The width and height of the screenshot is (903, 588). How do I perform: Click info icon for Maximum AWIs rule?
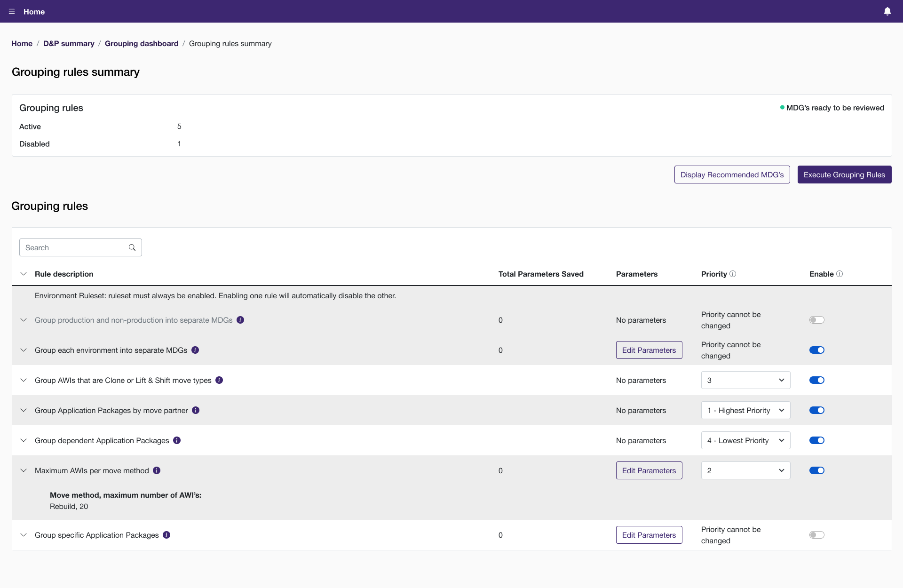point(157,470)
